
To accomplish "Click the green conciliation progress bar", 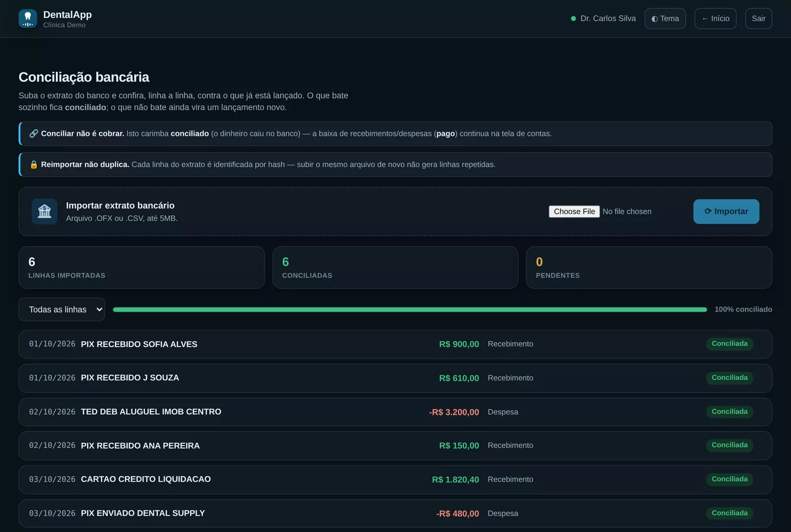I will pyautogui.click(x=410, y=310).
